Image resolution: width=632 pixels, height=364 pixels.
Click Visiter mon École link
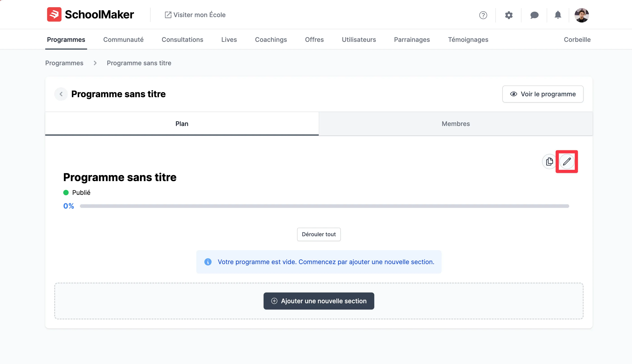195,15
